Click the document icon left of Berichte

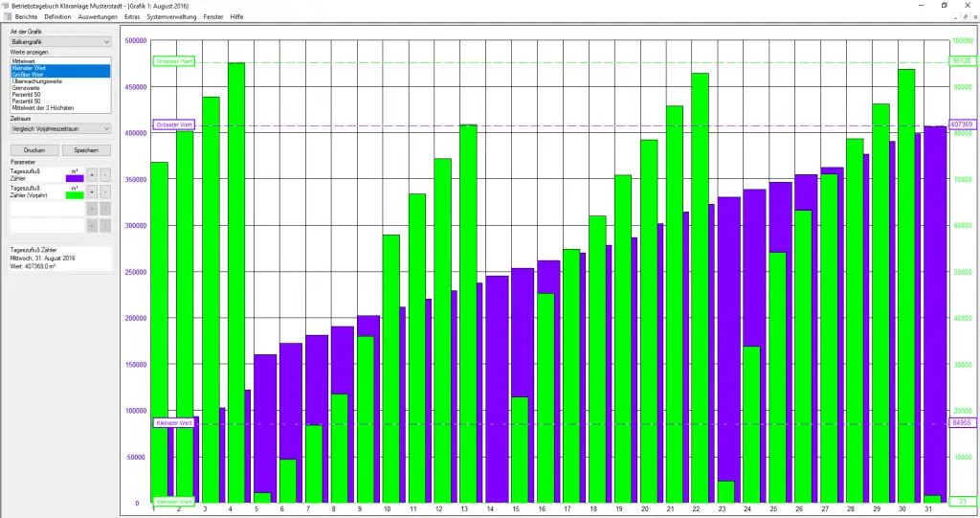pyautogui.click(x=6, y=16)
